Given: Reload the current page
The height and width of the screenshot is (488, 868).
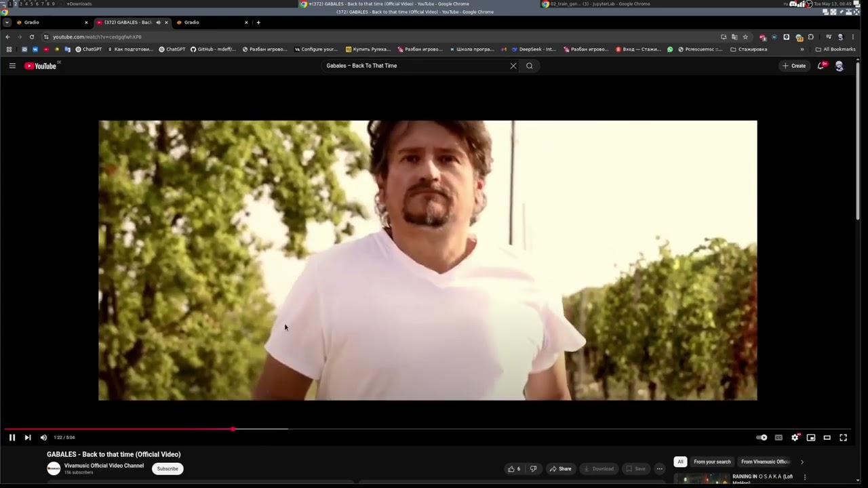Looking at the screenshot, I should coord(31,37).
